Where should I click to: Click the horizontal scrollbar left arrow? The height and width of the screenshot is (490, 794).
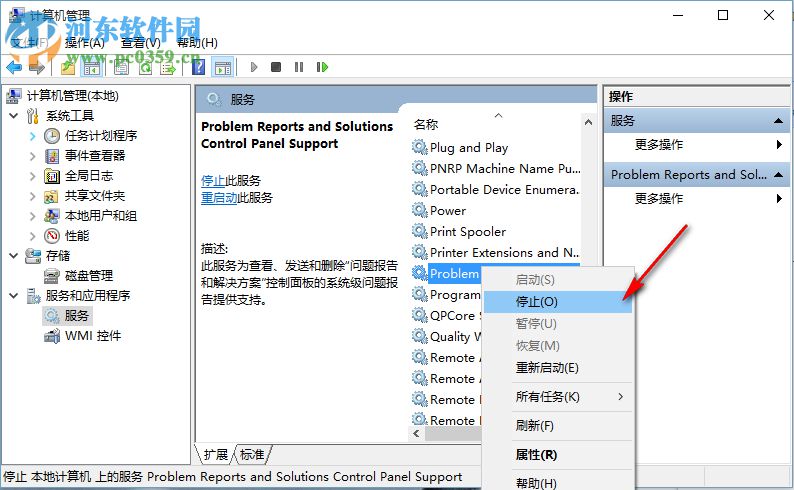pyautogui.click(x=416, y=433)
